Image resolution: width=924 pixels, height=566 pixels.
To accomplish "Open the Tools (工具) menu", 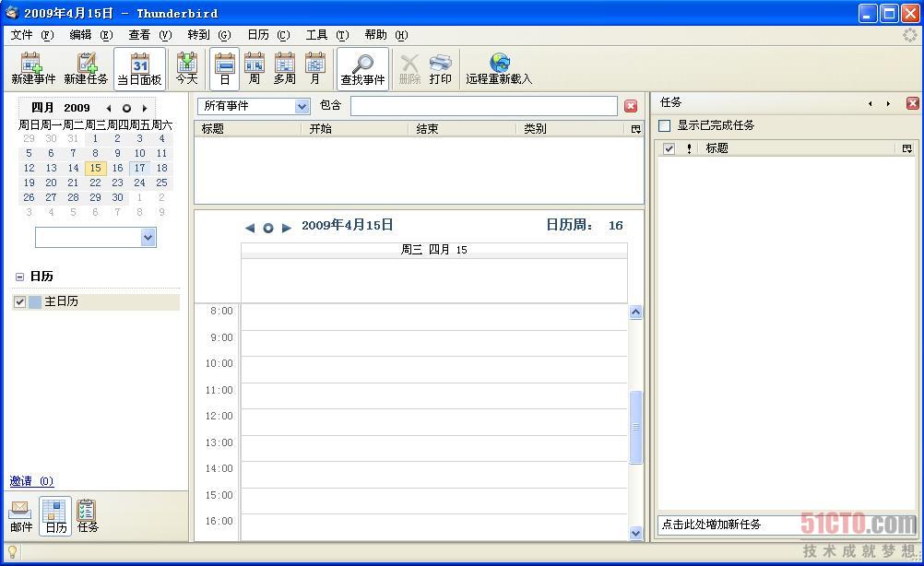I will pos(327,35).
